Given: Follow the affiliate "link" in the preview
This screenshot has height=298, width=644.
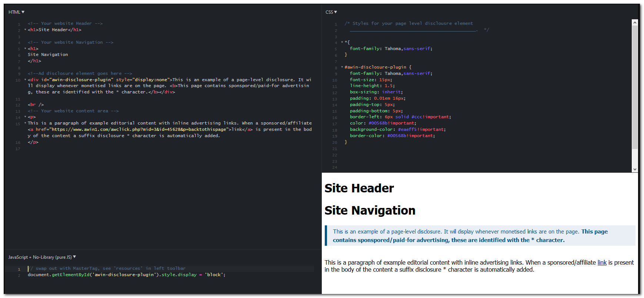Looking at the screenshot, I should tap(602, 262).
